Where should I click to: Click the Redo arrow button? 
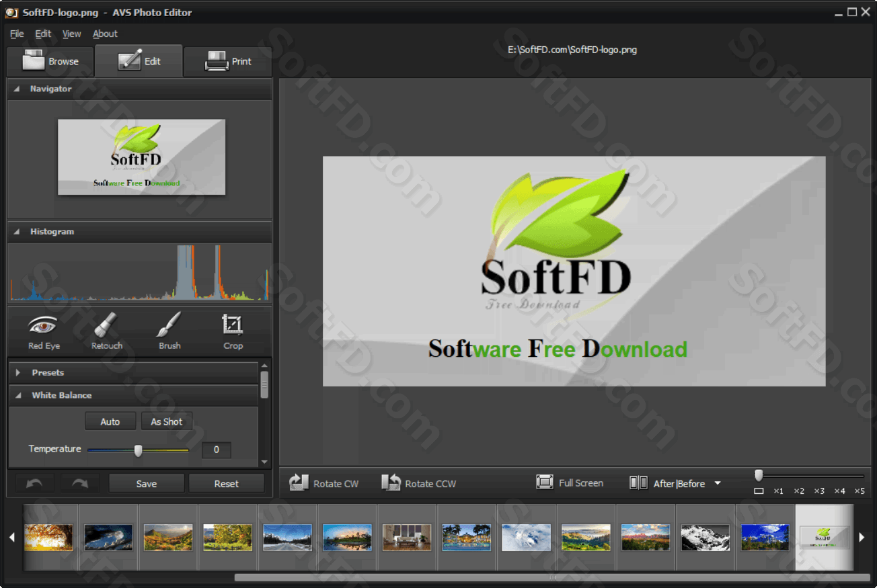click(80, 483)
